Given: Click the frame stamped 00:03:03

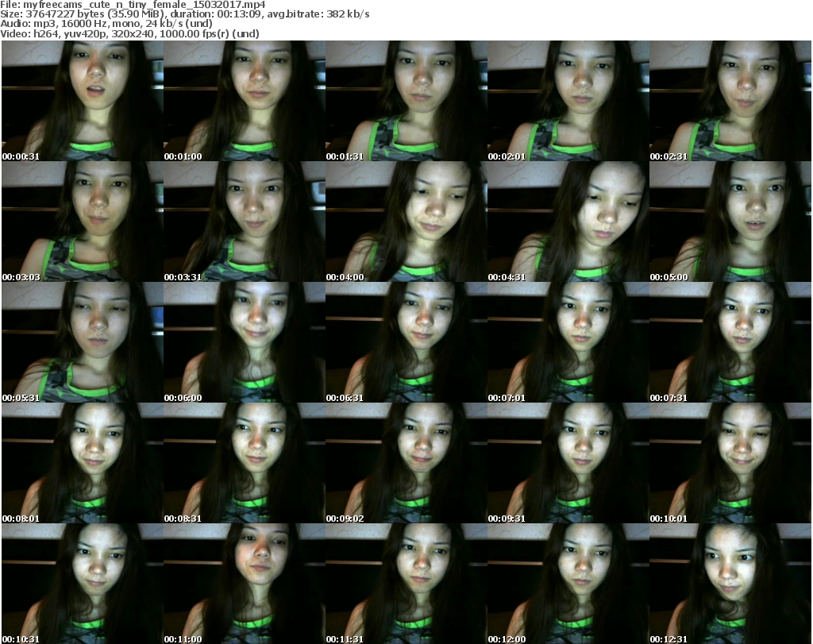Looking at the screenshot, I should click(x=83, y=222).
